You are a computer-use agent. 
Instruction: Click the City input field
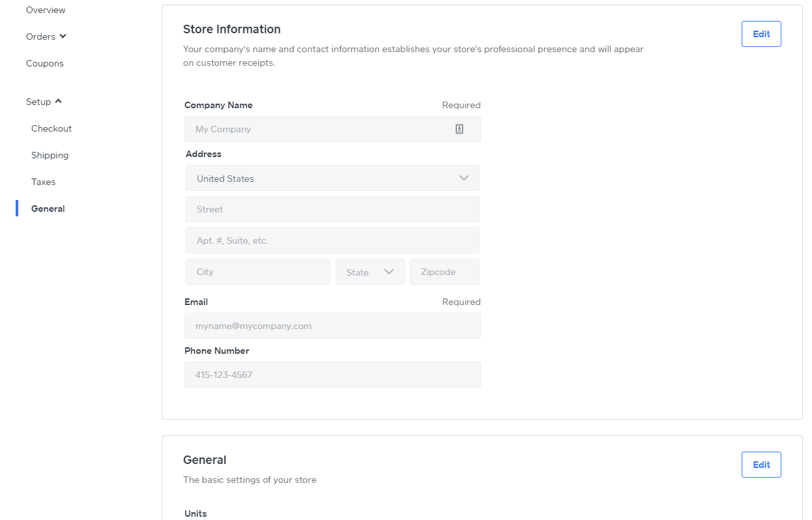tap(257, 272)
